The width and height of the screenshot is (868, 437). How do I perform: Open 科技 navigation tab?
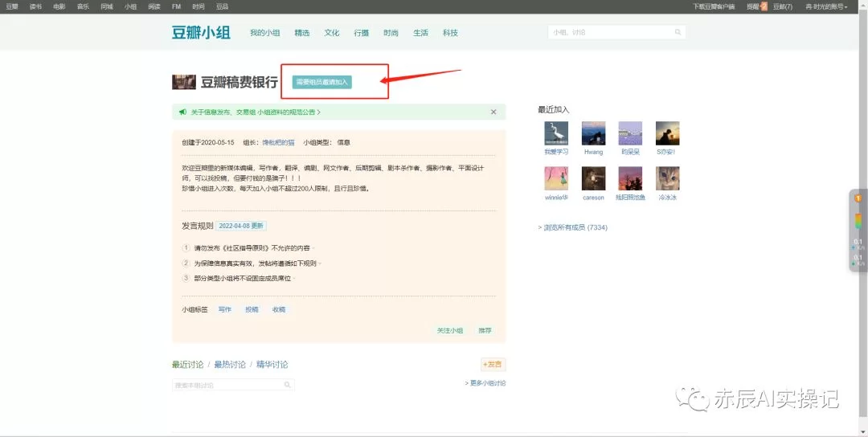tap(450, 33)
